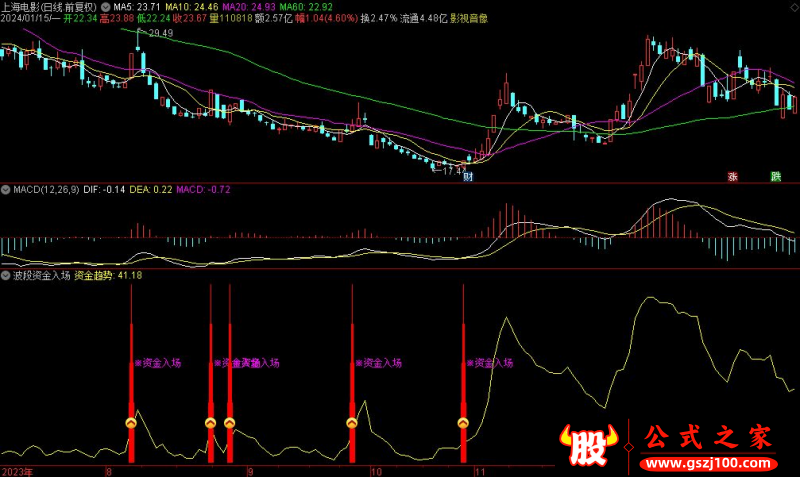Click the blue 财 marker below candles
800x477 pixels.
pos(467,177)
